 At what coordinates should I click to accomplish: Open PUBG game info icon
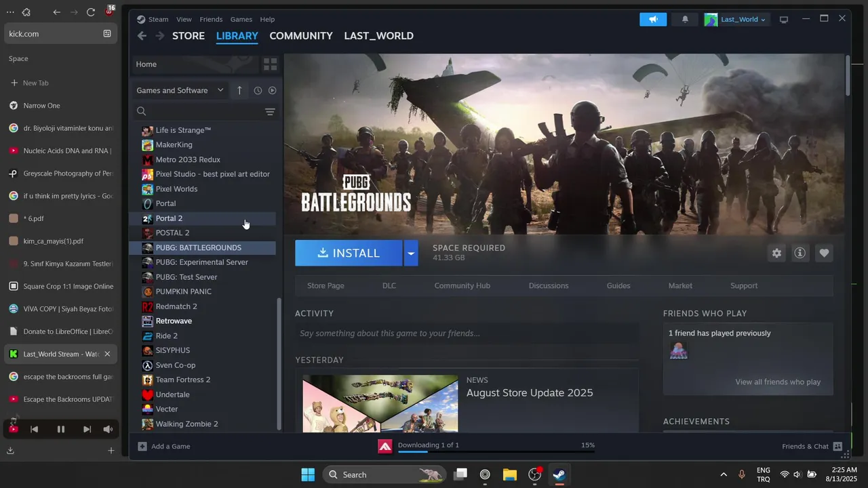coord(800,253)
